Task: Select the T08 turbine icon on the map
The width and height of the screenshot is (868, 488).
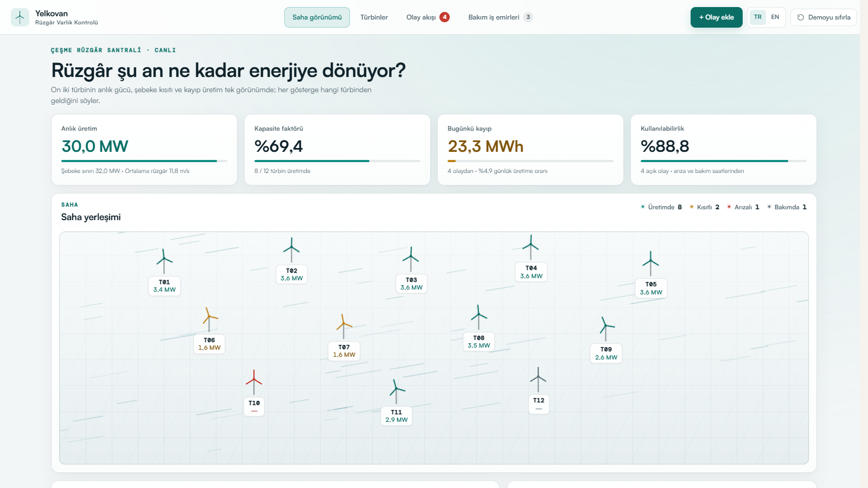Action: (x=478, y=318)
